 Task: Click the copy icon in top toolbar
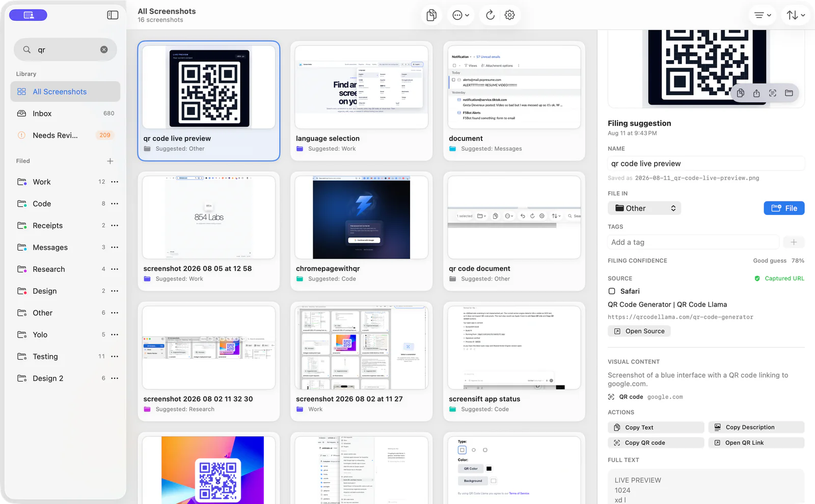(431, 15)
